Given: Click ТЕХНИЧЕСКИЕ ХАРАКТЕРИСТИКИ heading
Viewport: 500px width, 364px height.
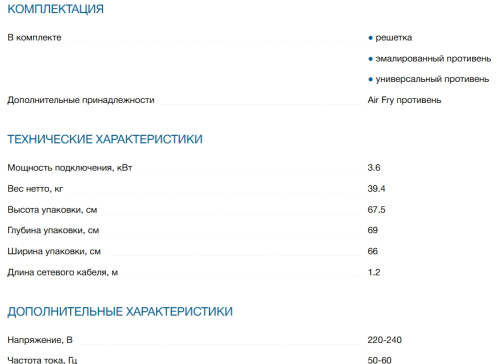Looking at the screenshot, I should pyautogui.click(x=105, y=139).
